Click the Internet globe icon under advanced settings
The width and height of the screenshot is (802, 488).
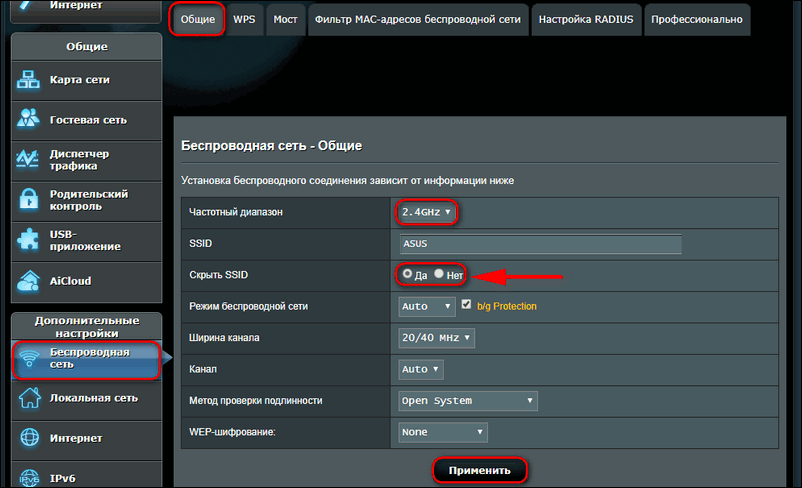click(x=28, y=437)
